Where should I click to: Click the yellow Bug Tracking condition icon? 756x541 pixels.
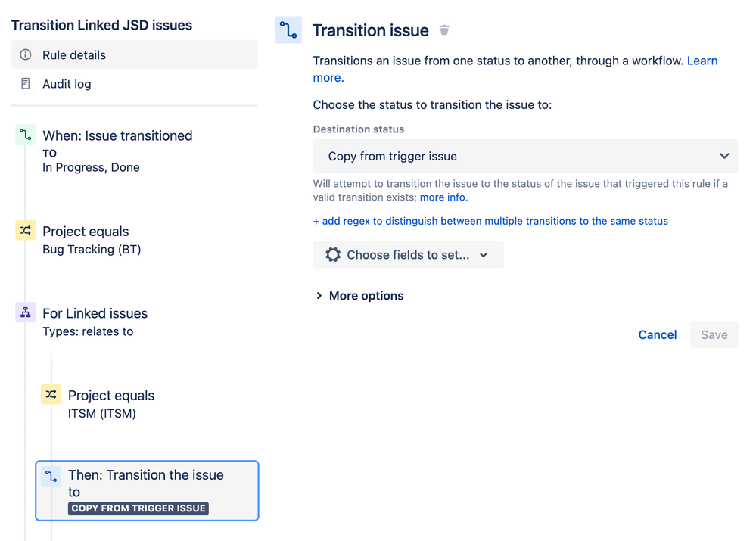click(26, 231)
